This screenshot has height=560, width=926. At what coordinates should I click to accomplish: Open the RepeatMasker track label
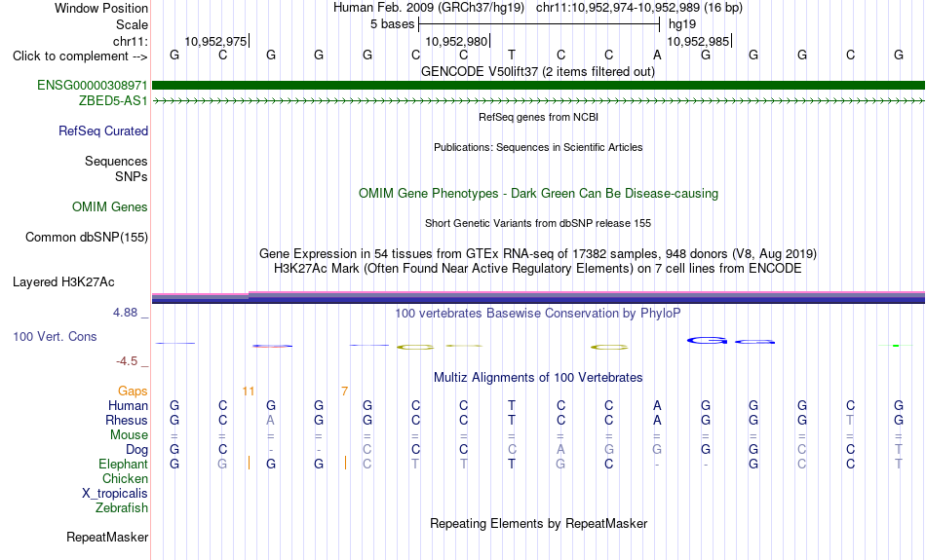pos(107,537)
